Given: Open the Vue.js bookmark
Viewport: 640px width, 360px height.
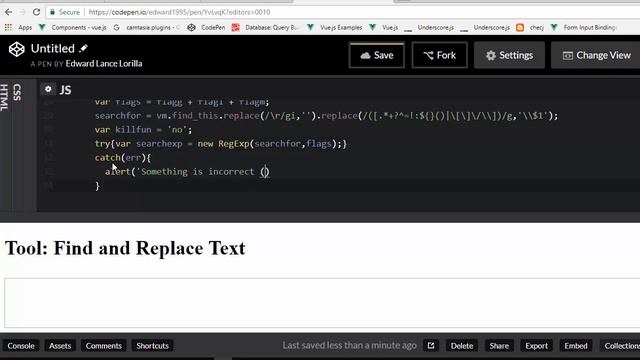Looking at the screenshot, I should (x=384, y=27).
